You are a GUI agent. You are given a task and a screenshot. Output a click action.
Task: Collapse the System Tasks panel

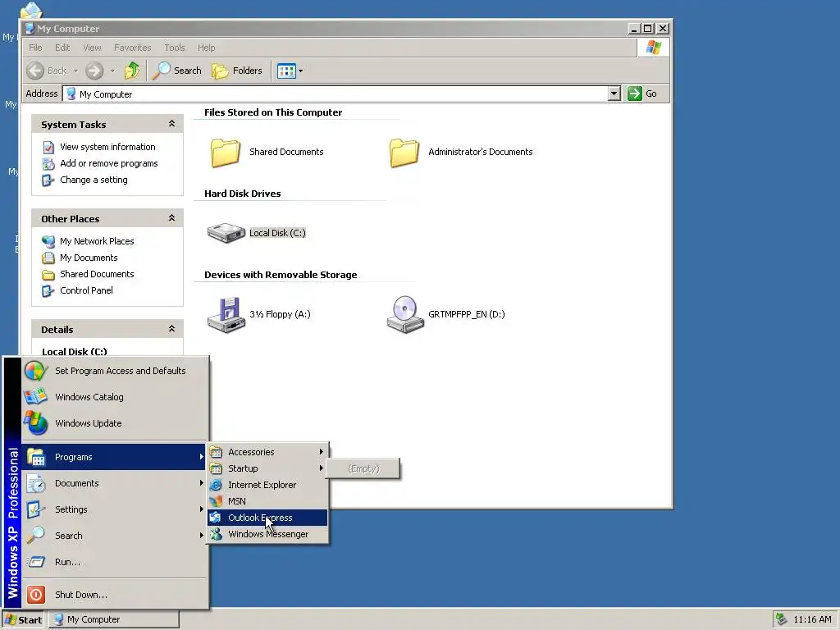pos(171,124)
